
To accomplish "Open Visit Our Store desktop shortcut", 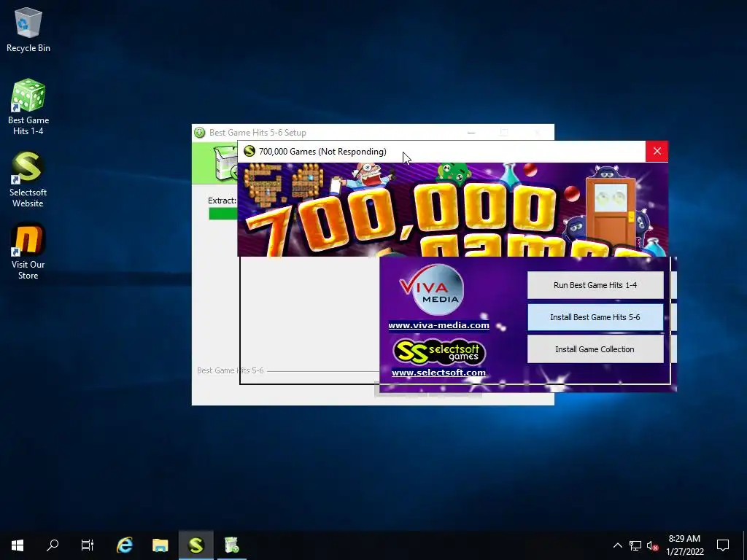I will (x=28, y=252).
